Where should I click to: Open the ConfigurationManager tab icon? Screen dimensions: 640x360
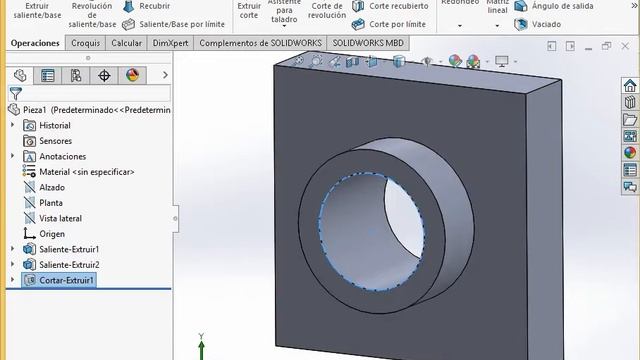click(x=76, y=76)
